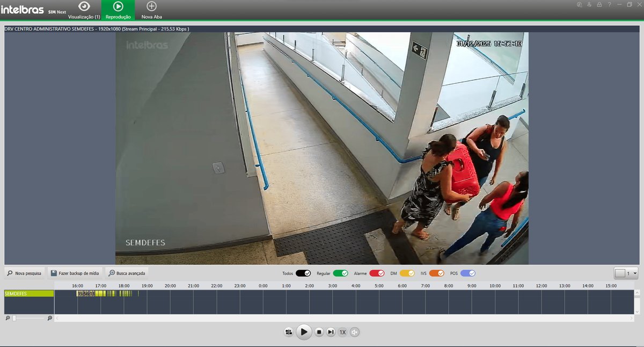Change the 1X playback speed
Screen dimensions: 644x347
[x=342, y=332]
